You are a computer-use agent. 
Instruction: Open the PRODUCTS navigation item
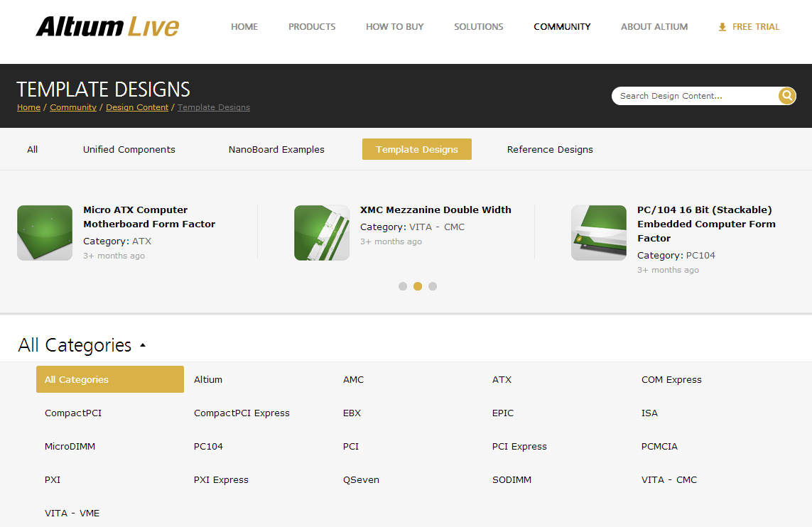312,26
